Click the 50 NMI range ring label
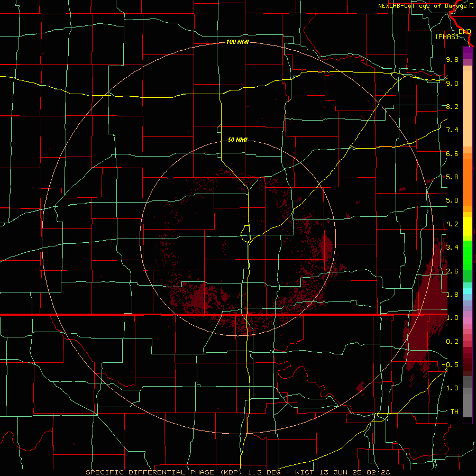Image resolution: width=476 pixels, height=476 pixels. 237,140
